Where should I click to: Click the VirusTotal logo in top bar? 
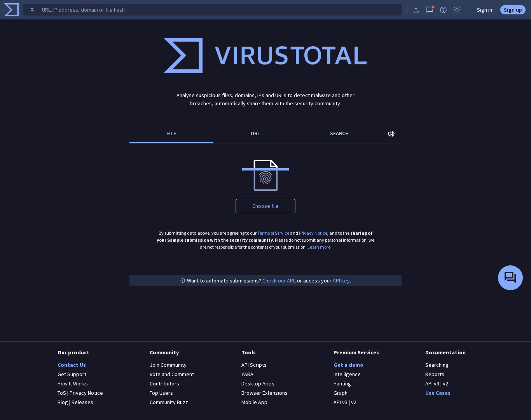11,10
